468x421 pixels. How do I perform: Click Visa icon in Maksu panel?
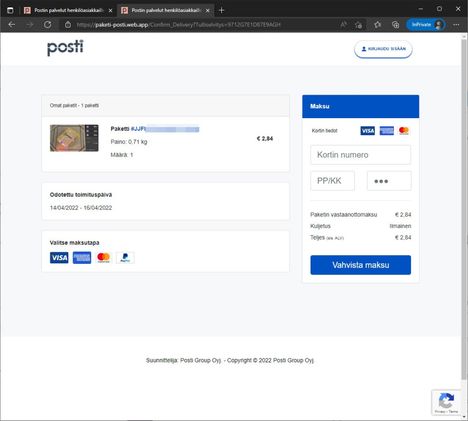click(368, 131)
